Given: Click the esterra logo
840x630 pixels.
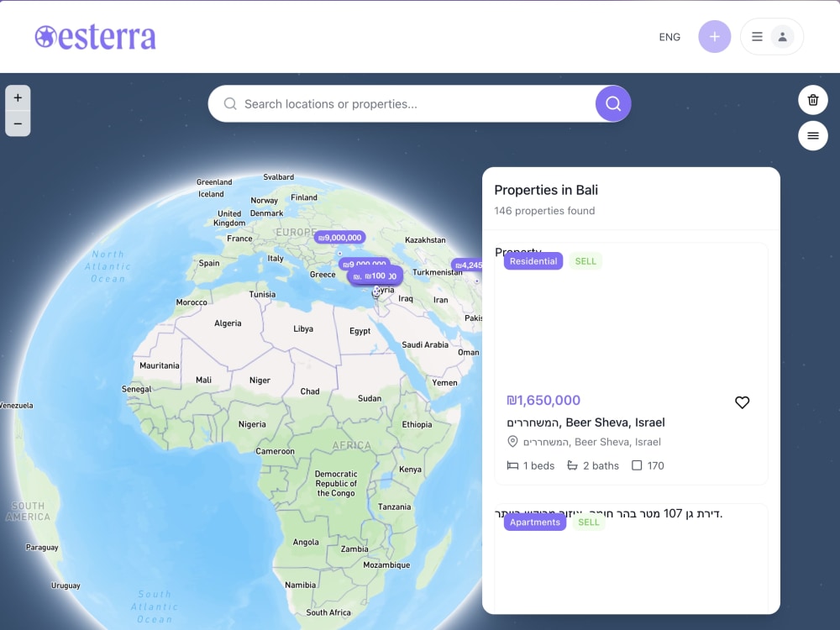Looking at the screenshot, I should click(x=96, y=37).
